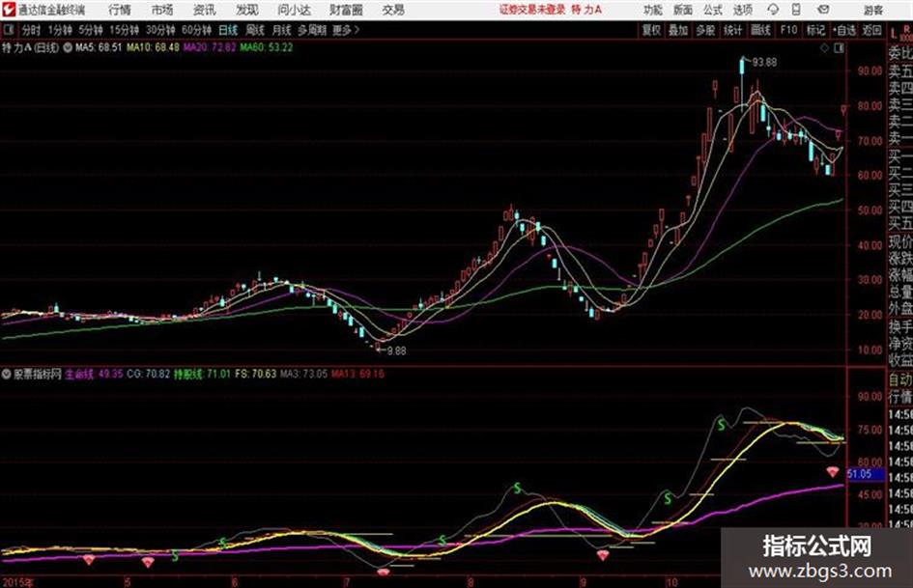Open the 资讯 menu
Screen dimensions: 913x588
[x=205, y=10]
